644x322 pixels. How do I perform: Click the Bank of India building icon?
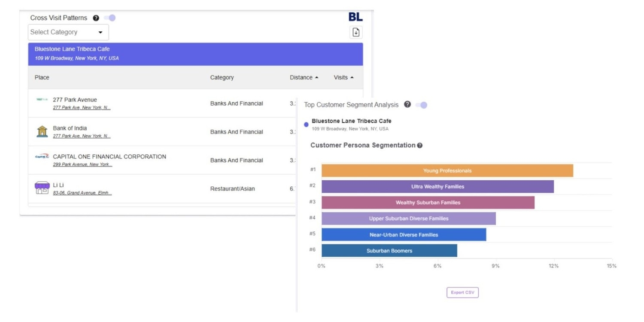click(x=42, y=131)
